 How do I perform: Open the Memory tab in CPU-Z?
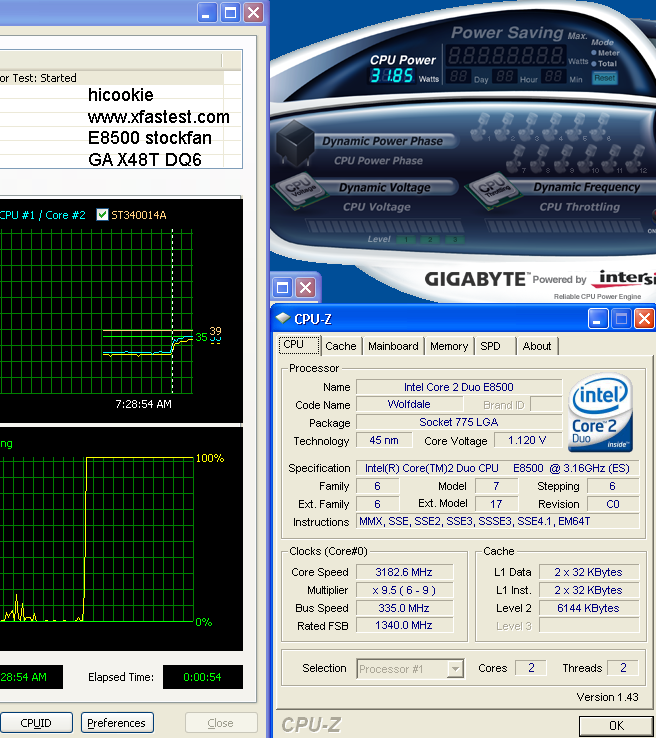(449, 346)
